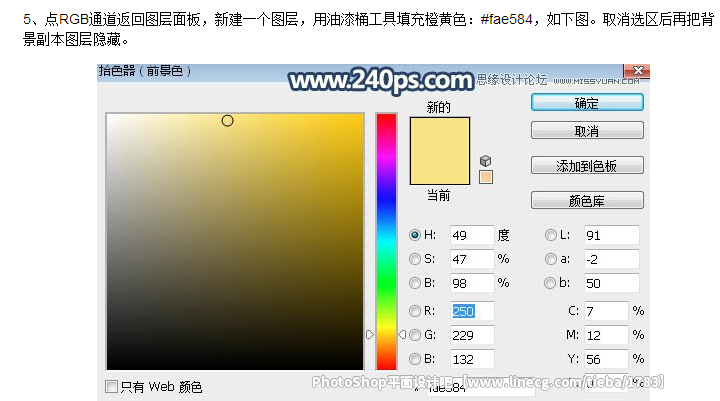Click the web-safe color swatch below cube
720x401 pixels.
click(486, 177)
